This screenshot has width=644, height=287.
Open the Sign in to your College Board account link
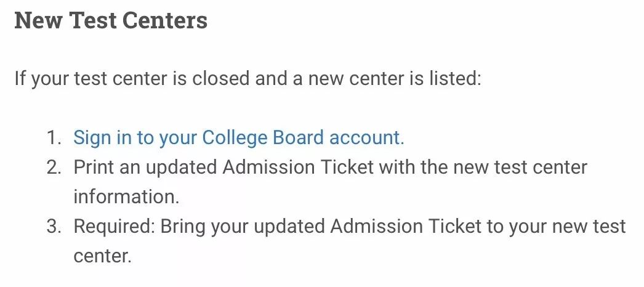[x=239, y=138]
